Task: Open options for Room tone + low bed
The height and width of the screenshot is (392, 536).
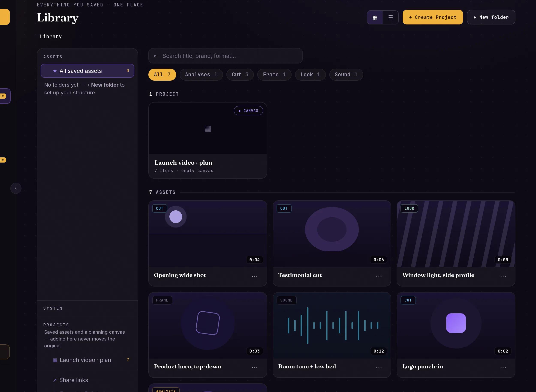Action: point(379,367)
